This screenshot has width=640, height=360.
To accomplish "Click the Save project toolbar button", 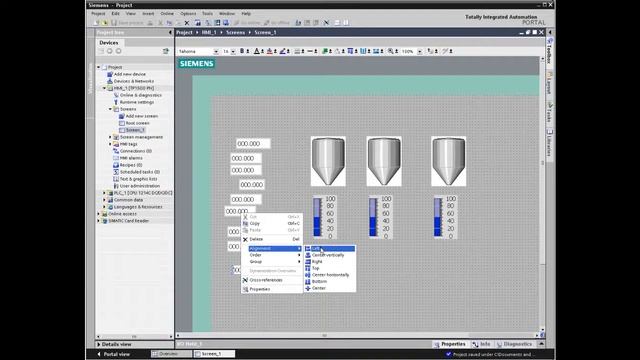I will coord(127,23).
